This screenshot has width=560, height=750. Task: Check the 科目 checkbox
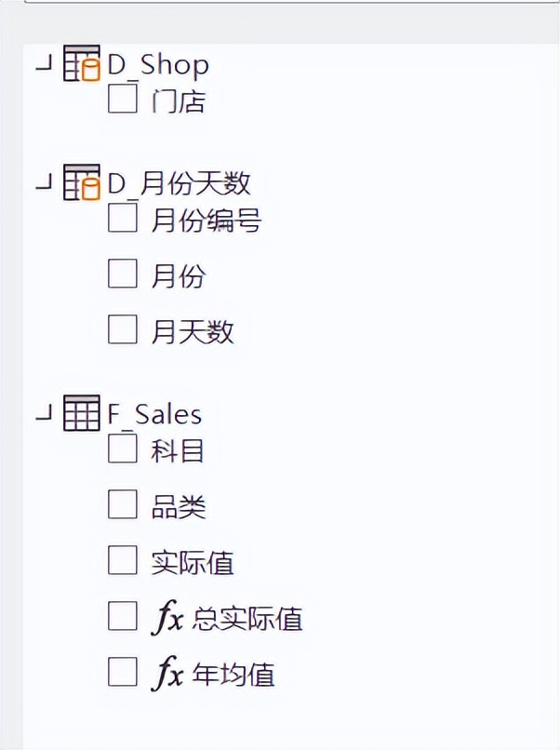pyautogui.click(x=123, y=449)
